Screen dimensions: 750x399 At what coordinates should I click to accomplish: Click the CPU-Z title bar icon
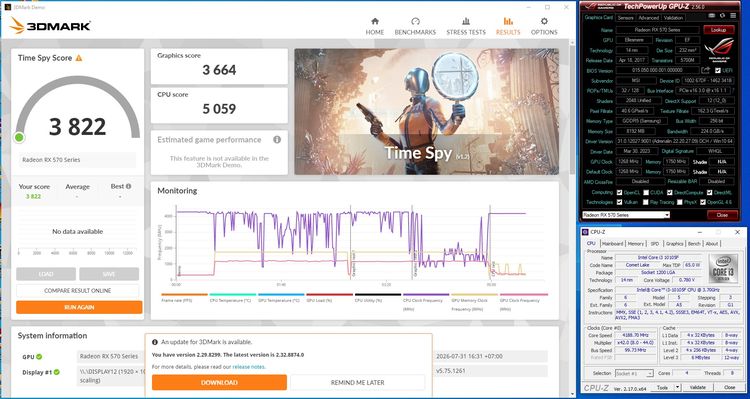[585, 232]
